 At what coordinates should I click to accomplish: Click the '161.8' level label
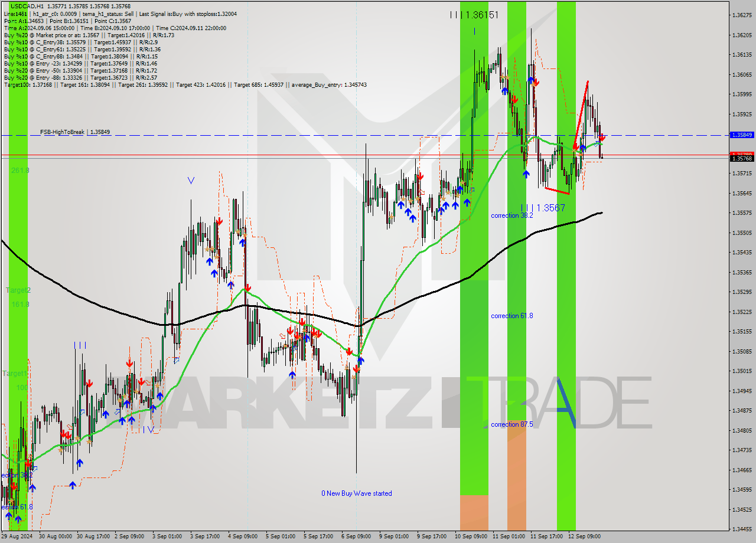(20, 305)
